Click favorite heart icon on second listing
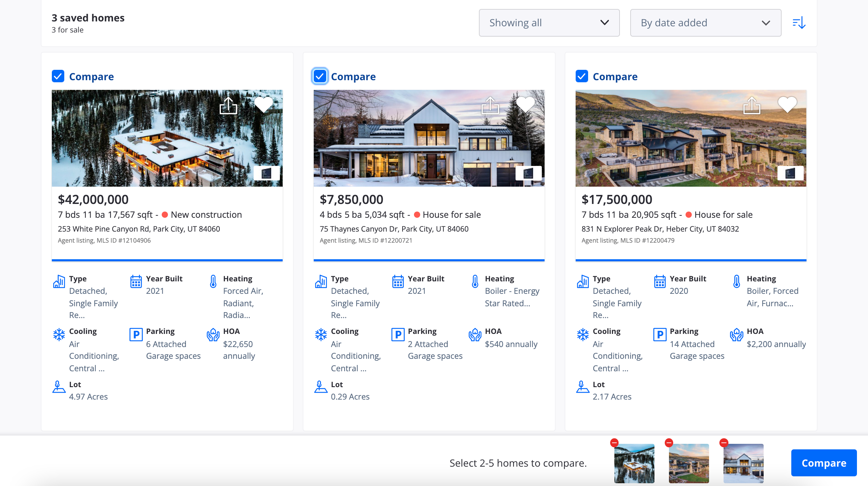Screen dimensions: 868x486 tap(525, 104)
